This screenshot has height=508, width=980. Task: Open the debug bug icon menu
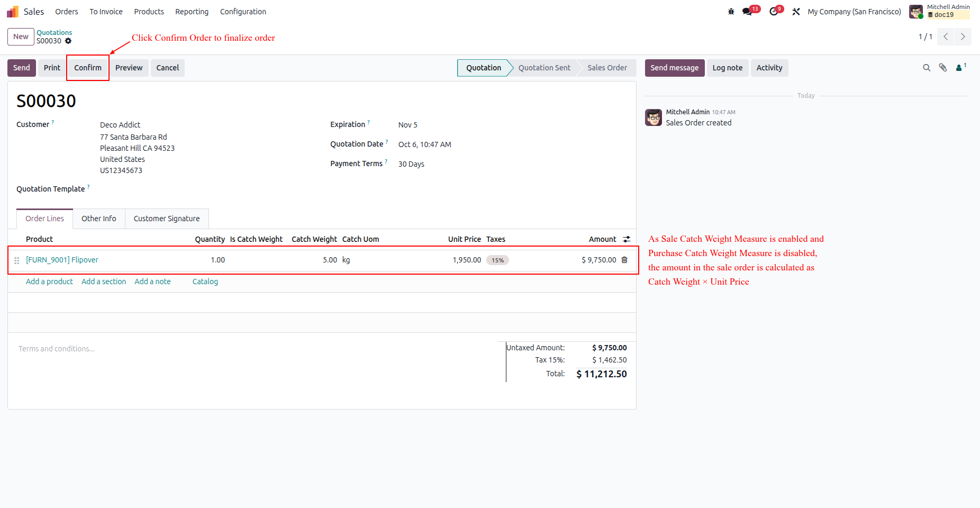pyautogui.click(x=731, y=12)
